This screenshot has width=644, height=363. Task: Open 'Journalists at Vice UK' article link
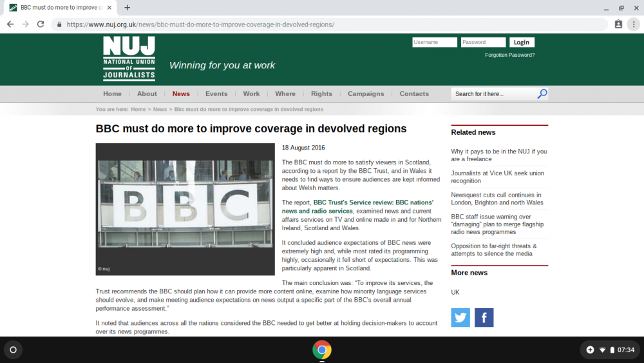point(497,177)
